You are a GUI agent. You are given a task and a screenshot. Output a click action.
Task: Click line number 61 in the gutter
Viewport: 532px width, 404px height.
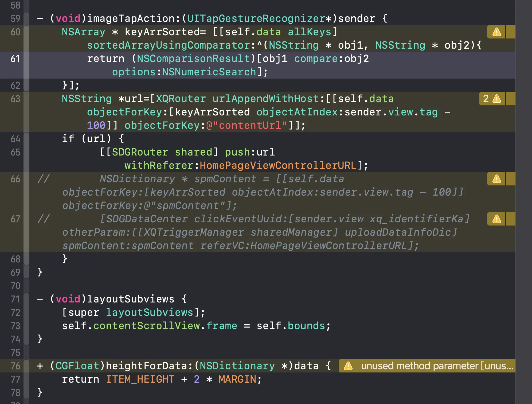point(15,59)
